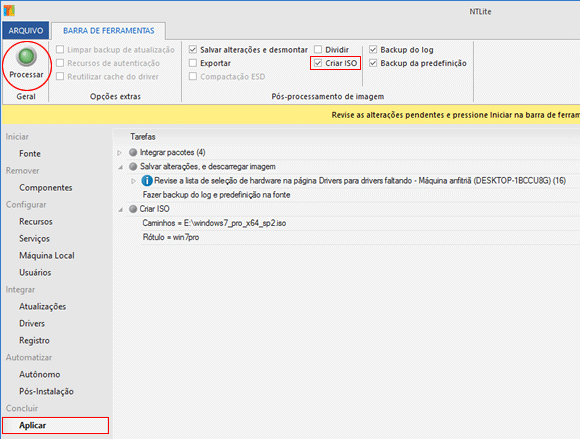Expand the Revise a lista de seleção row
The image size is (580, 439).
click(x=134, y=181)
